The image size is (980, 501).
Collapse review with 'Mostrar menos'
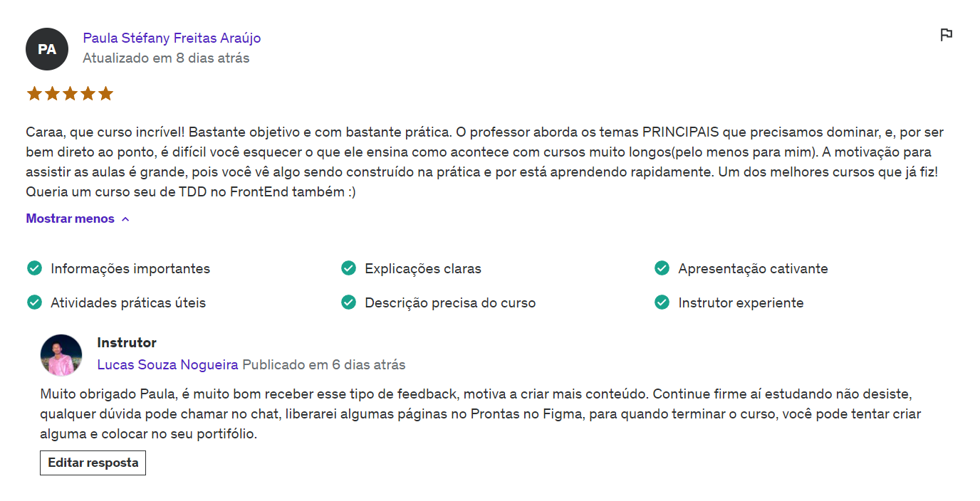pyautogui.click(x=71, y=218)
